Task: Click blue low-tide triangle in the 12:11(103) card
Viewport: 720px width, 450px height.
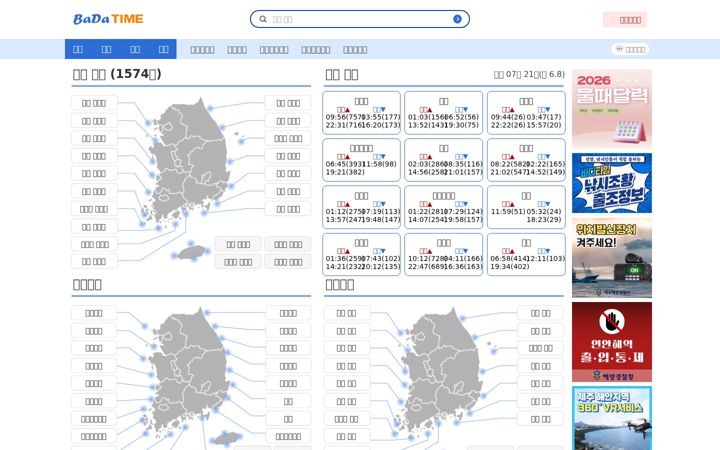Action: tap(547, 251)
